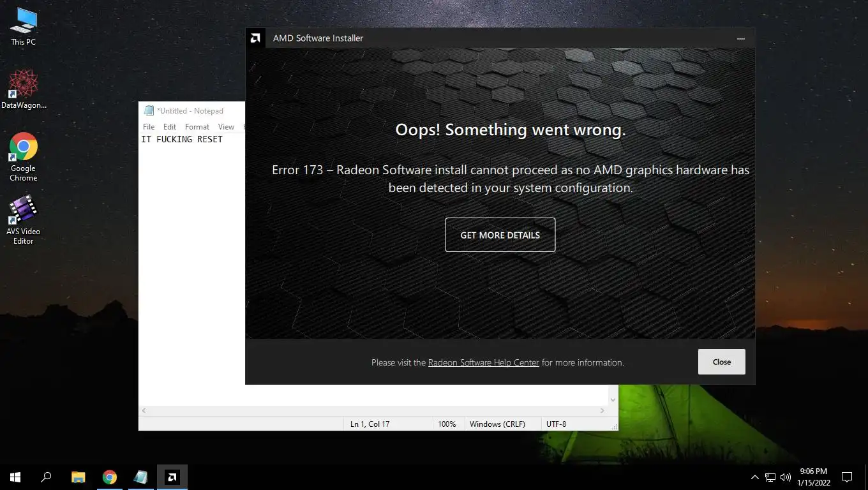Open volume control in system tray
Image resolution: width=868 pixels, height=490 pixels.
coord(786,477)
